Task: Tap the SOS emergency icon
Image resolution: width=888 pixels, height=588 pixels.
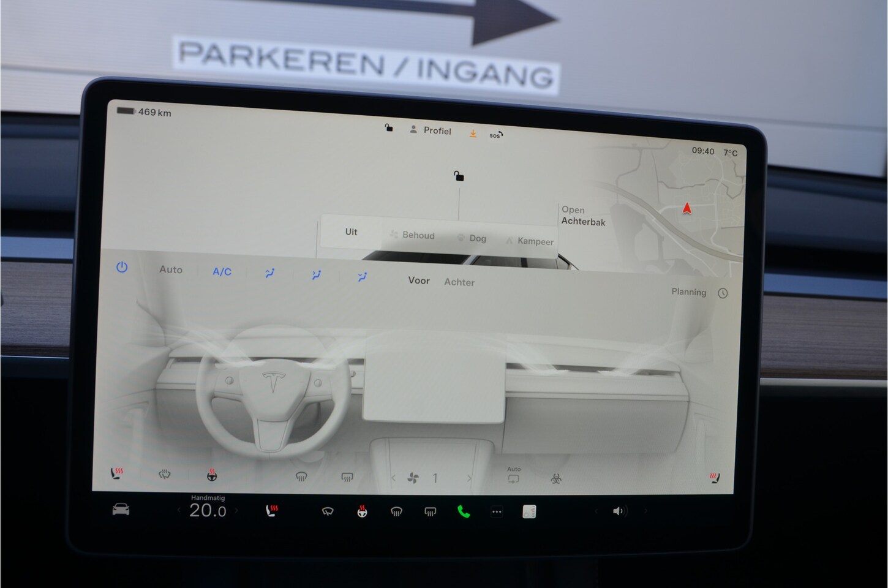Action: [495, 135]
